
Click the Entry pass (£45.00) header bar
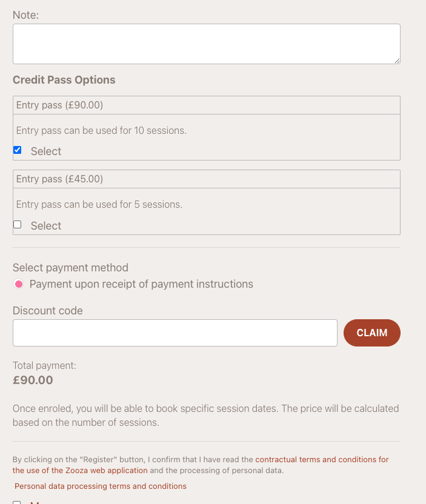pos(206,179)
